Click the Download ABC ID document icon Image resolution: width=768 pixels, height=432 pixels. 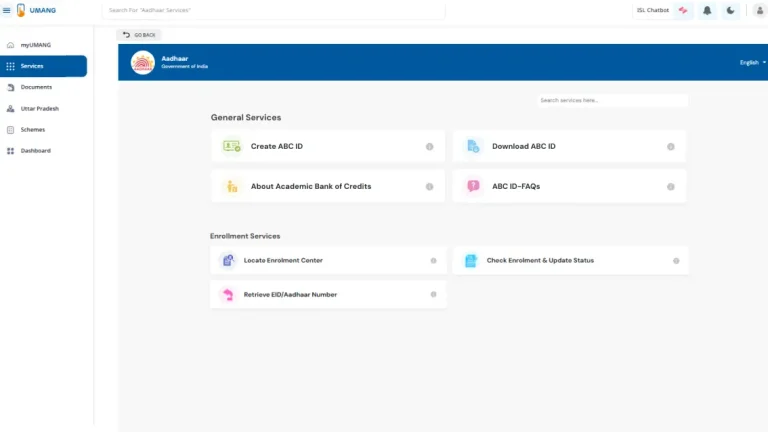(x=473, y=146)
